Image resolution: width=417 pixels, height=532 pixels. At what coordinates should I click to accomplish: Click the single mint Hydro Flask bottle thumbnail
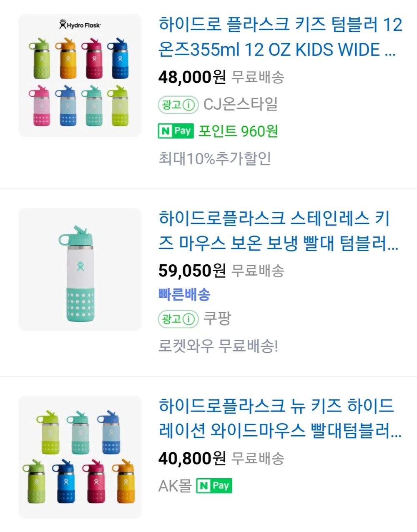[80, 269]
